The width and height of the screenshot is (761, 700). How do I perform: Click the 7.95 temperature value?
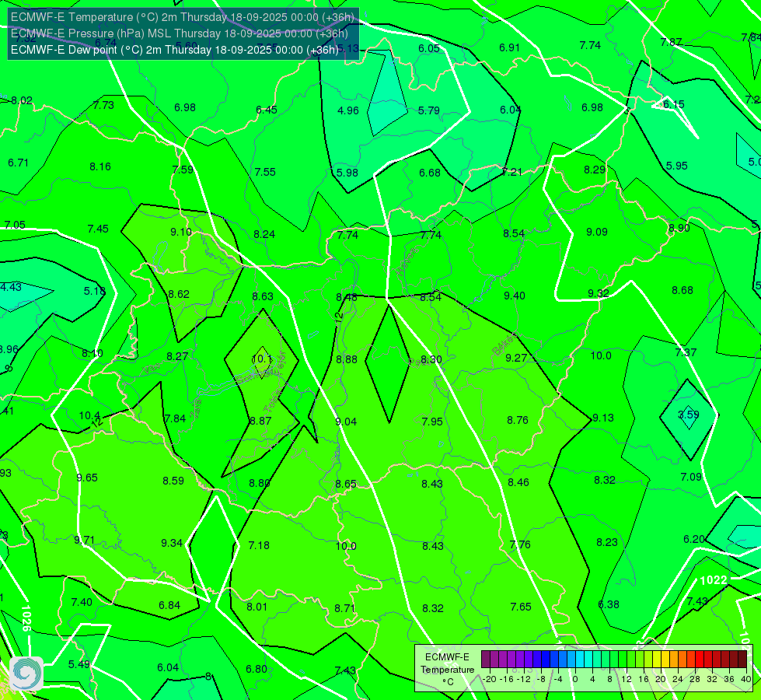[432, 422]
